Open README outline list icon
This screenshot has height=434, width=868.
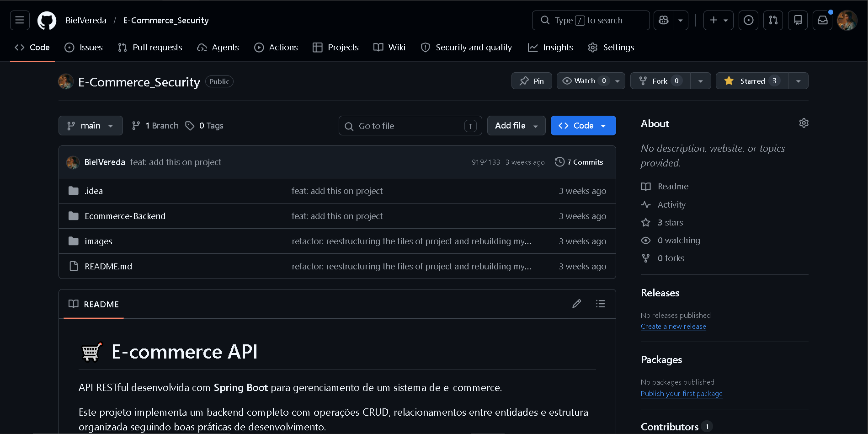click(601, 304)
